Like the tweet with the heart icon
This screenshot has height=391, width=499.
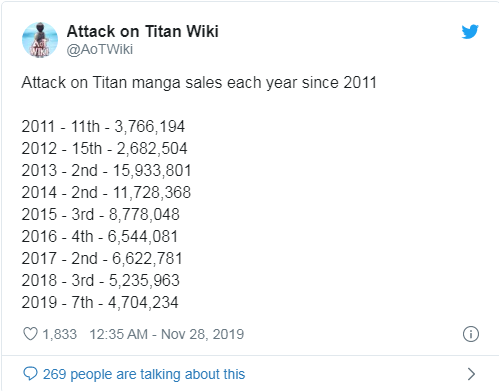(x=30, y=334)
